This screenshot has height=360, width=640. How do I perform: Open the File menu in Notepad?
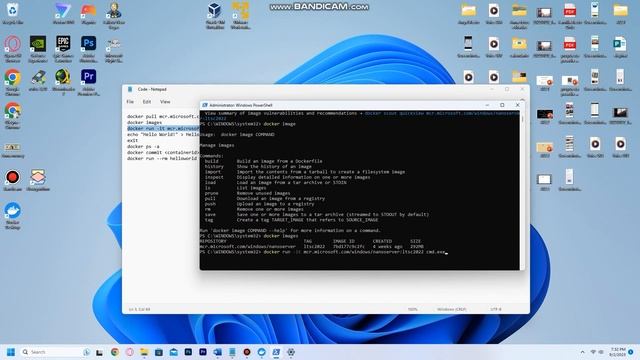point(130,102)
